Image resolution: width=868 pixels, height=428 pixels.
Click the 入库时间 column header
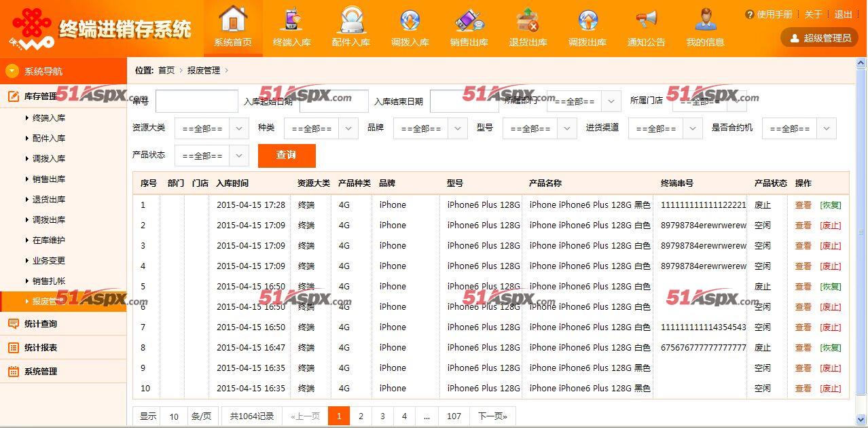pos(232,183)
